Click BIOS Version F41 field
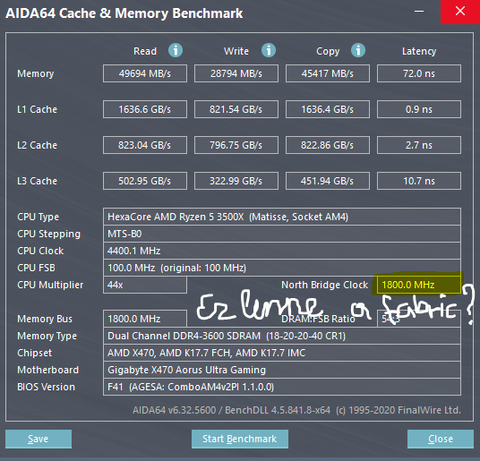The image size is (480, 461). [x=282, y=387]
